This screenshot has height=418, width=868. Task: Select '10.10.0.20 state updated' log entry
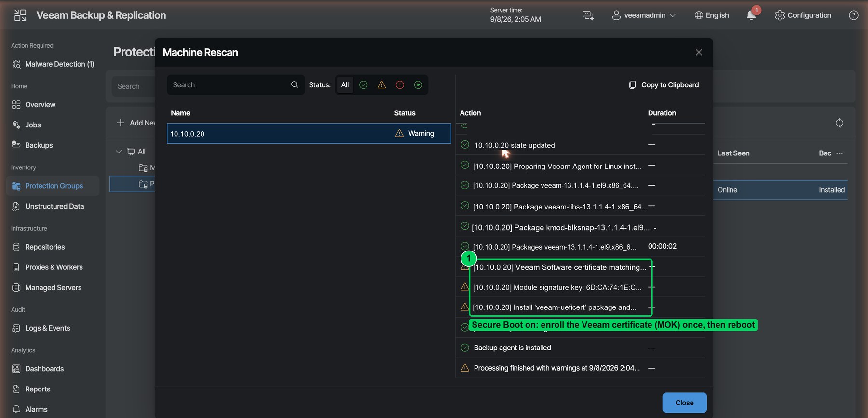coord(581,145)
